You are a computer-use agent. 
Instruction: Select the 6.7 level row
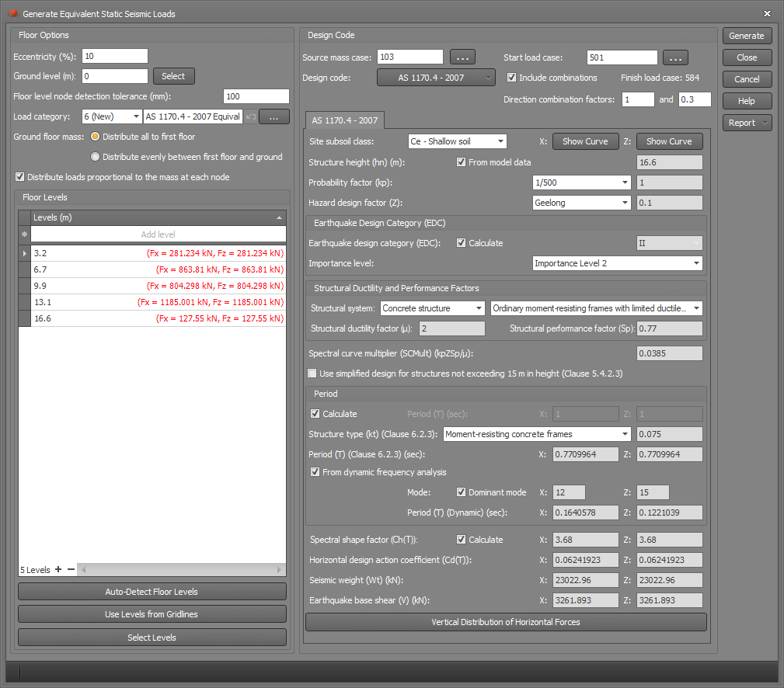(159, 269)
